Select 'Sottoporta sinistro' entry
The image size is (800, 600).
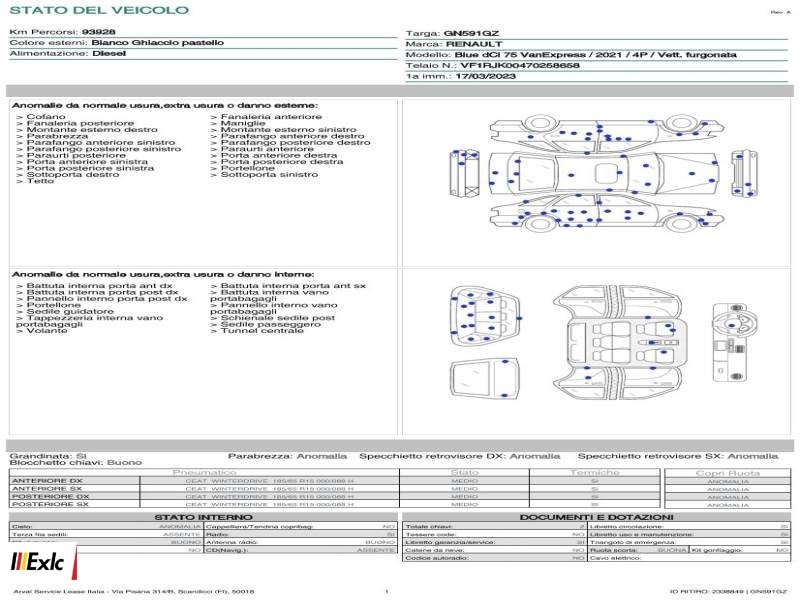[269, 174]
